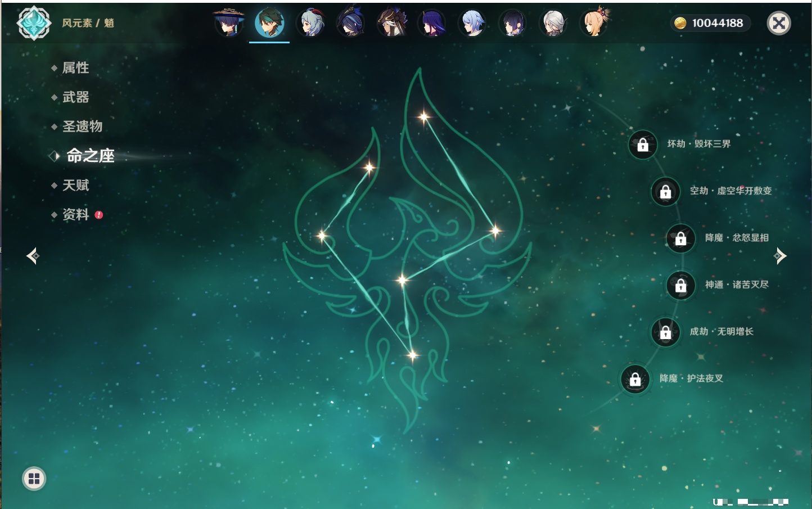Choose the gray-haired avatar
This screenshot has width=812, height=509.
click(554, 22)
